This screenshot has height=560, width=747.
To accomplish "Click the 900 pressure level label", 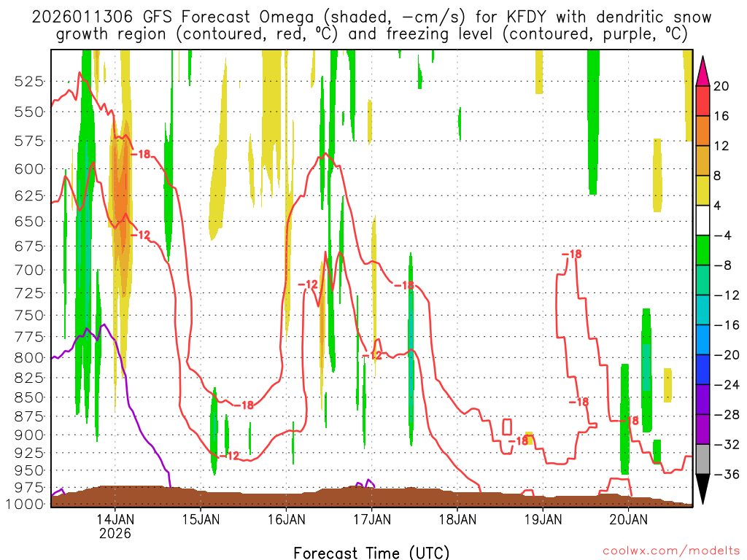I will [29, 435].
